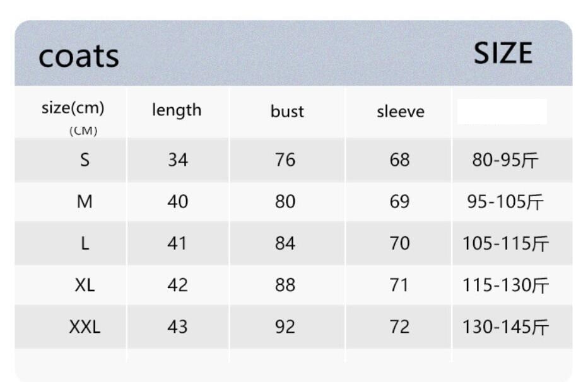This screenshot has height=382, width=588.
Task: Click the weight range 130-145斤
Action: tap(505, 327)
